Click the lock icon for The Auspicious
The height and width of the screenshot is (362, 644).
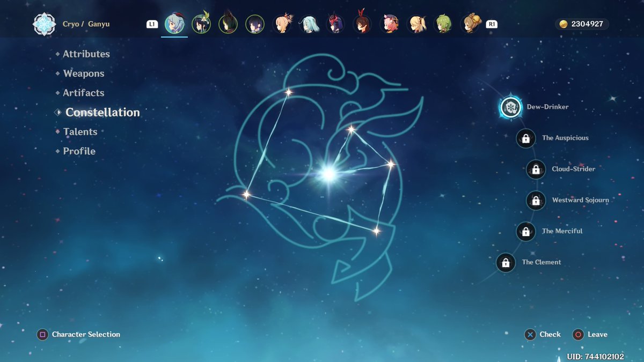pyautogui.click(x=526, y=138)
